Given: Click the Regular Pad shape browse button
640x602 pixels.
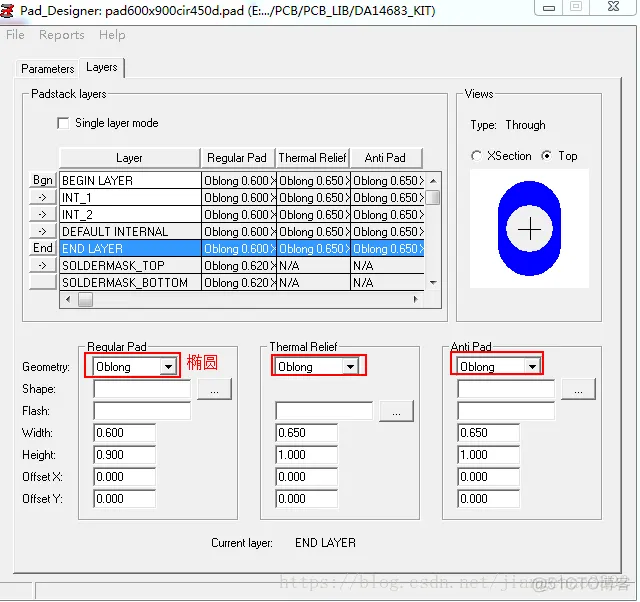Looking at the screenshot, I should [x=215, y=389].
